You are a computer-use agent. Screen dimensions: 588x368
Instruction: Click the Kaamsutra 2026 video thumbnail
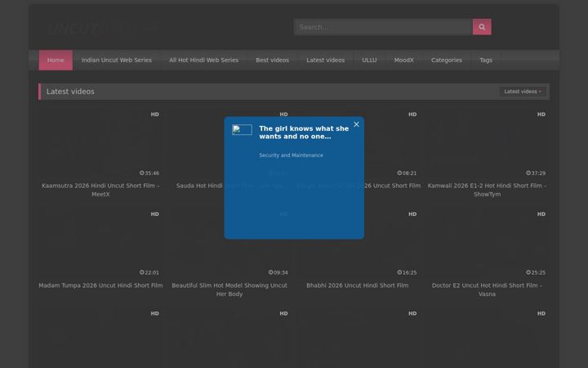(x=100, y=143)
